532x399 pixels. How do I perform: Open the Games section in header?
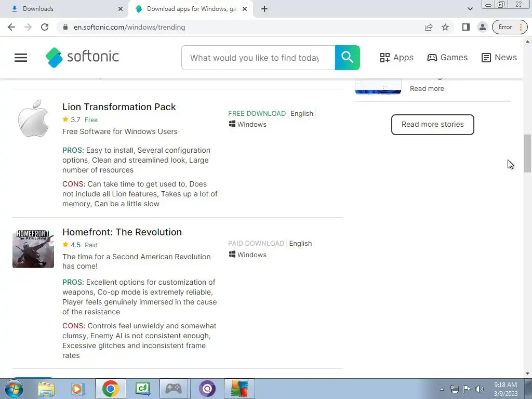coord(447,58)
